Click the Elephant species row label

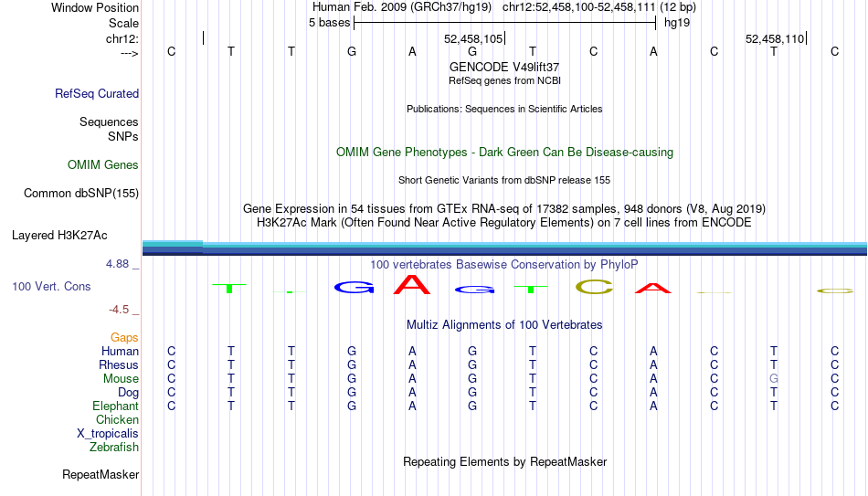point(116,406)
